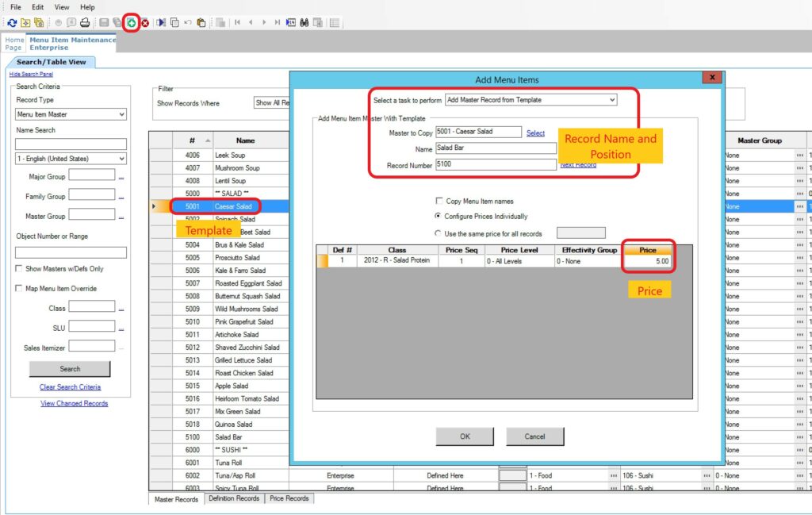This screenshot has height=515, width=812.
Task: Click the Record Number field showing 5100
Action: [496, 165]
